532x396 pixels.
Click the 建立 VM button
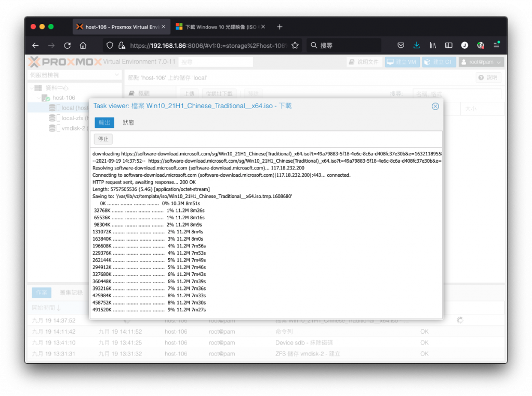[402, 62]
